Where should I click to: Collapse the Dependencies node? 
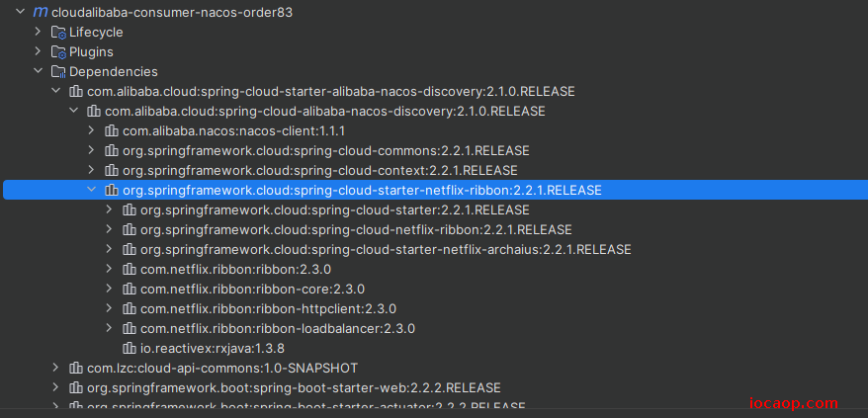(38, 71)
